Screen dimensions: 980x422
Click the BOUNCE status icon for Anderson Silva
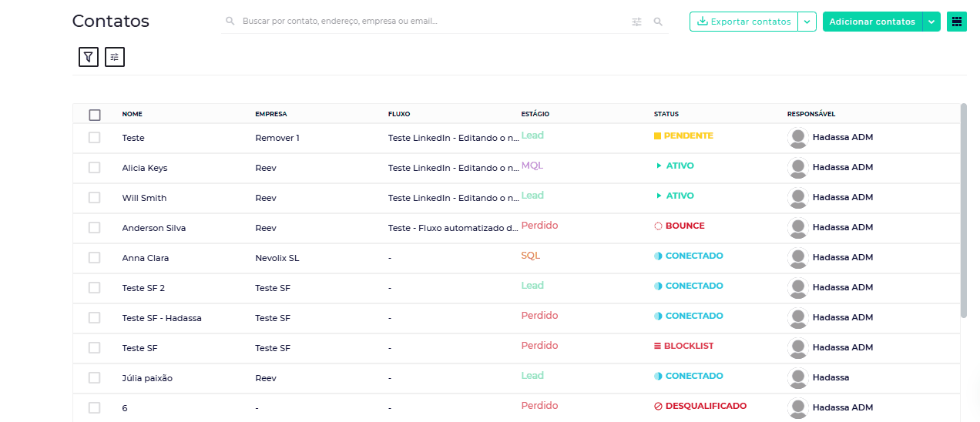pos(658,226)
